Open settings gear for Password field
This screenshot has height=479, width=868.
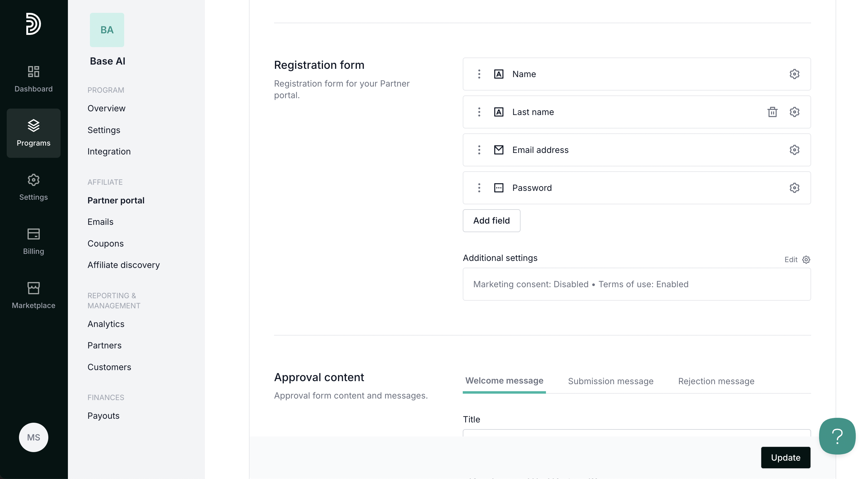(794, 188)
